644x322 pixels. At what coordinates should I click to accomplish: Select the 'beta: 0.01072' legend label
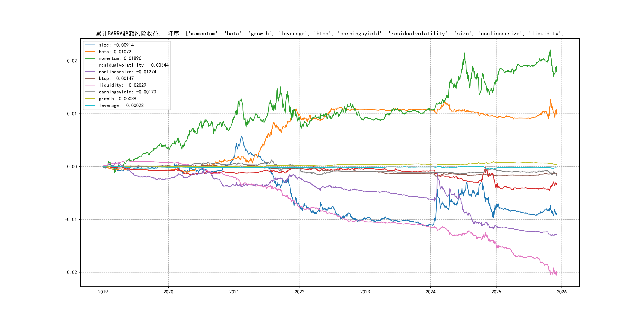(x=115, y=52)
